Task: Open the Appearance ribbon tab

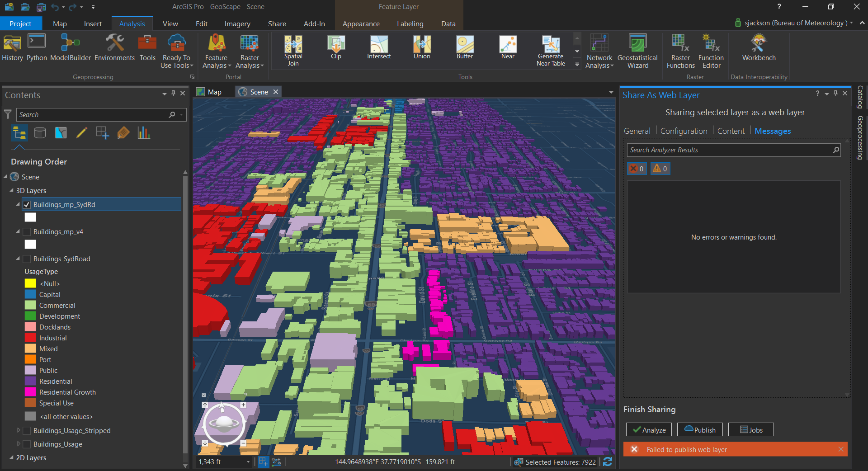Action: (361, 24)
